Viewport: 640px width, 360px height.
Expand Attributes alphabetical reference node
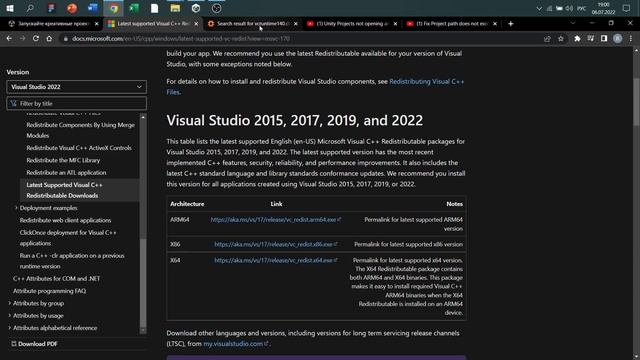coord(9,328)
